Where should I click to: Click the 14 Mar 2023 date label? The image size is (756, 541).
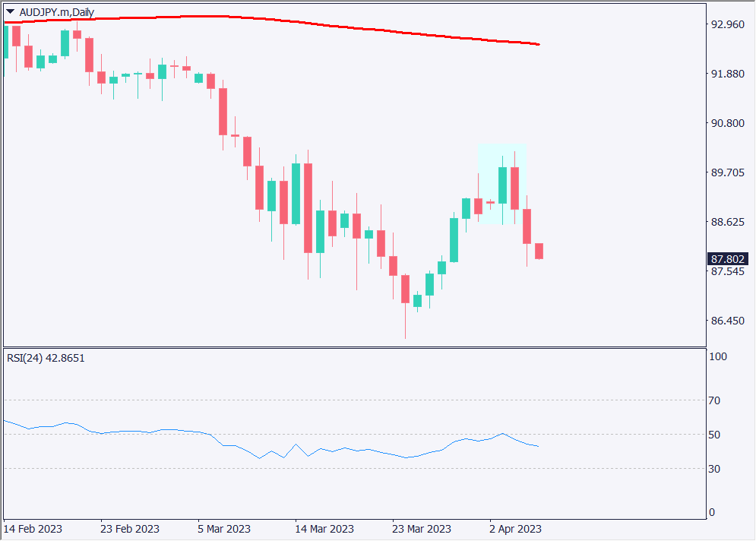coord(324,529)
